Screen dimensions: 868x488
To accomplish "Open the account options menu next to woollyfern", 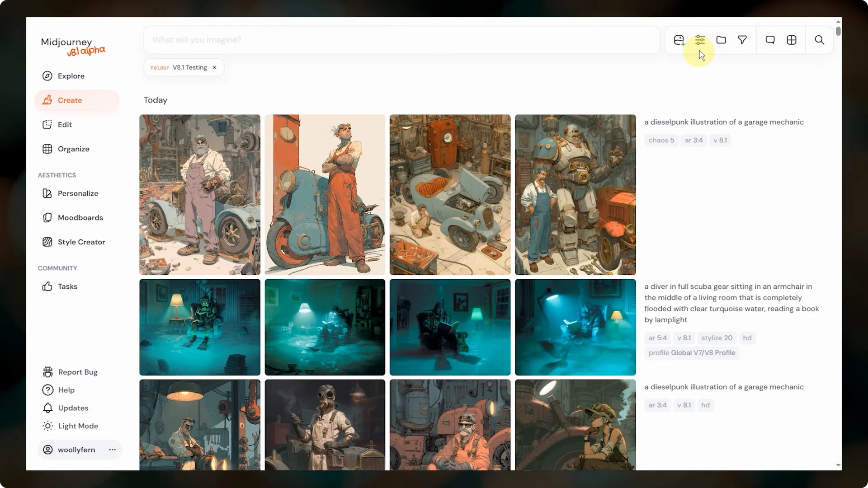I will point(112,450).
